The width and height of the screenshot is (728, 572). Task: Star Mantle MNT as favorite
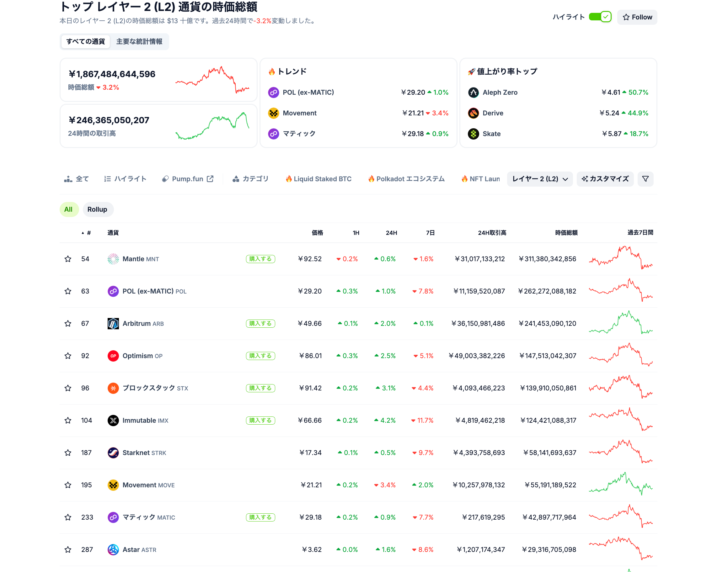pos(68,259)
